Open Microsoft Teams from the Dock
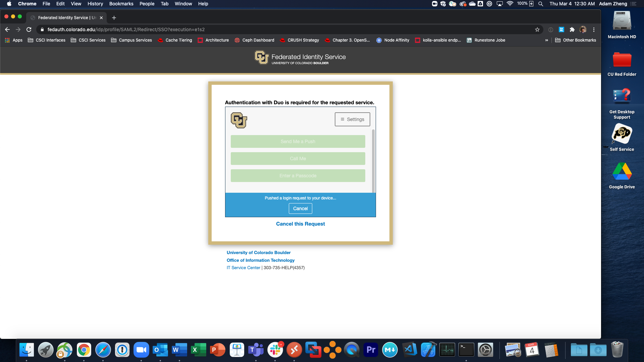The image size is (644, 362). (x=256, y=350)
